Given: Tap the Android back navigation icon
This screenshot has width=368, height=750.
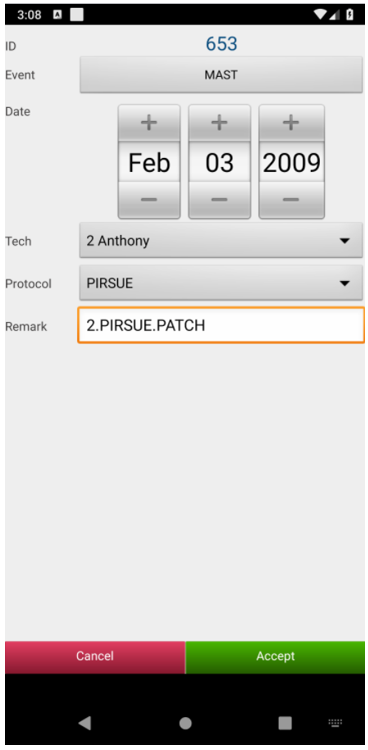Looking at the screenshot, I should coord(85,722).
